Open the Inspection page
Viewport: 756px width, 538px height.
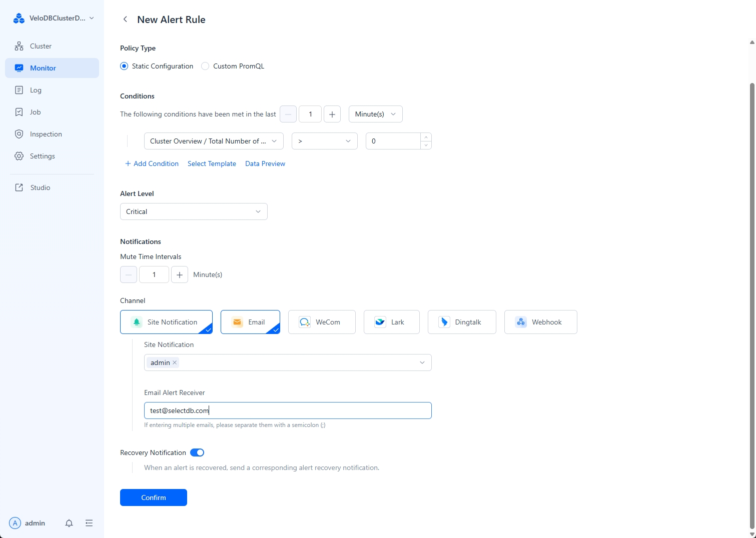pos(44,133)
